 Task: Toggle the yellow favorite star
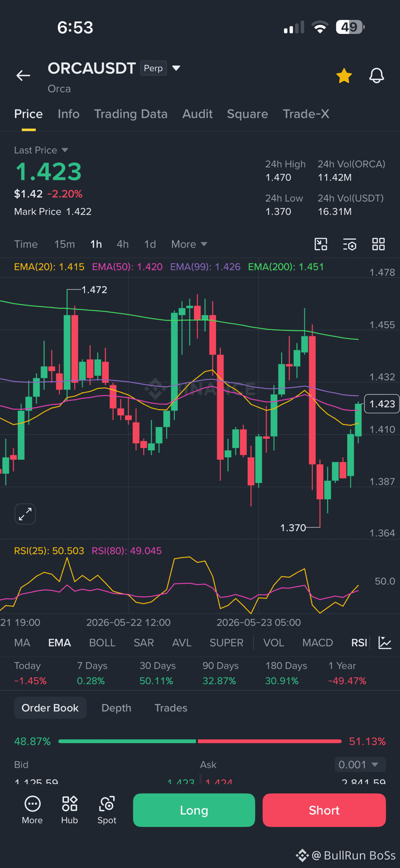[344, 76]
